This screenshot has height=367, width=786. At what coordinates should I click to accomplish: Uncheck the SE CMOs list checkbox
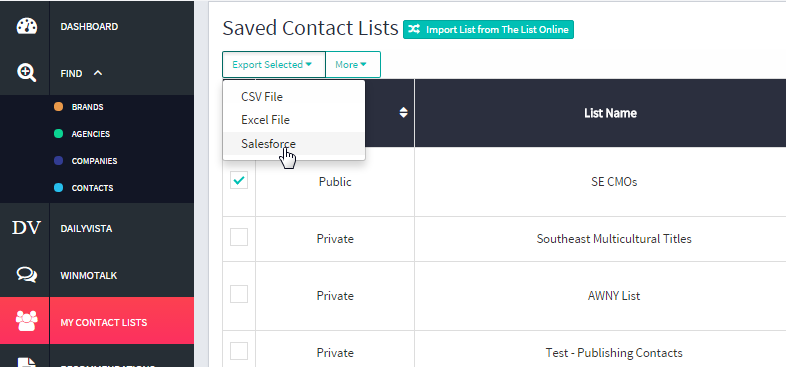point(239,180)
